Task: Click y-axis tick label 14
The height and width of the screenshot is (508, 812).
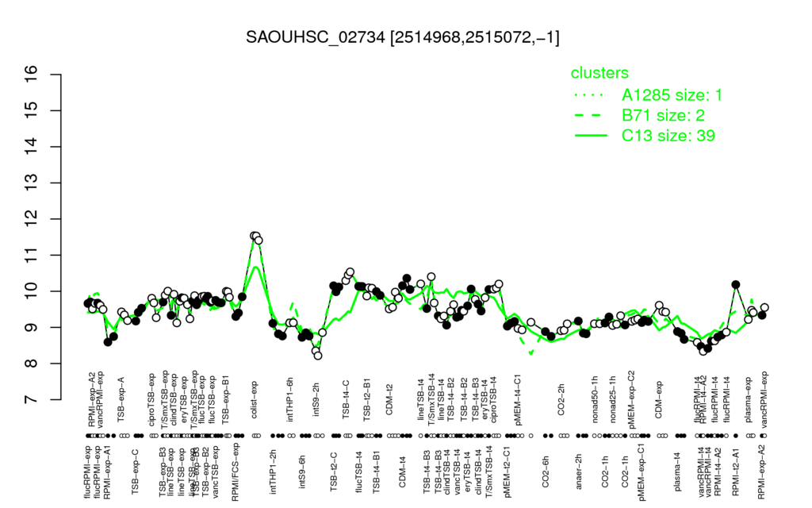Action: tap(31, 147)
